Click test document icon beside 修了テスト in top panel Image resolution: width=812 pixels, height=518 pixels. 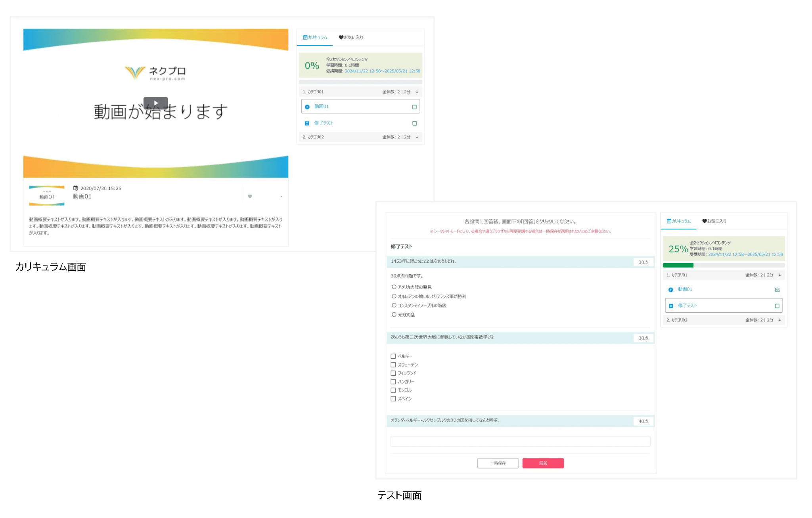pyautogui.click(x=307, y=123)
